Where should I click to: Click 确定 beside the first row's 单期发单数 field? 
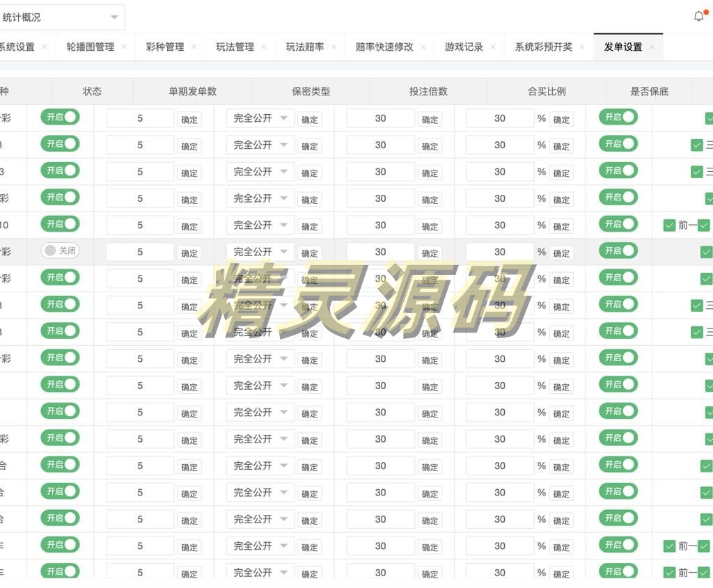(x=189, y=120)
